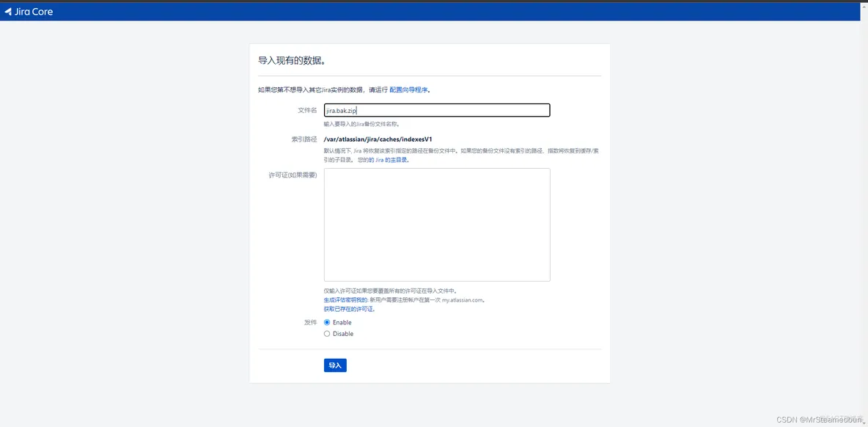Click the index path /var/atlassian/jira/caches/indexesV1 text

(378, 139)
